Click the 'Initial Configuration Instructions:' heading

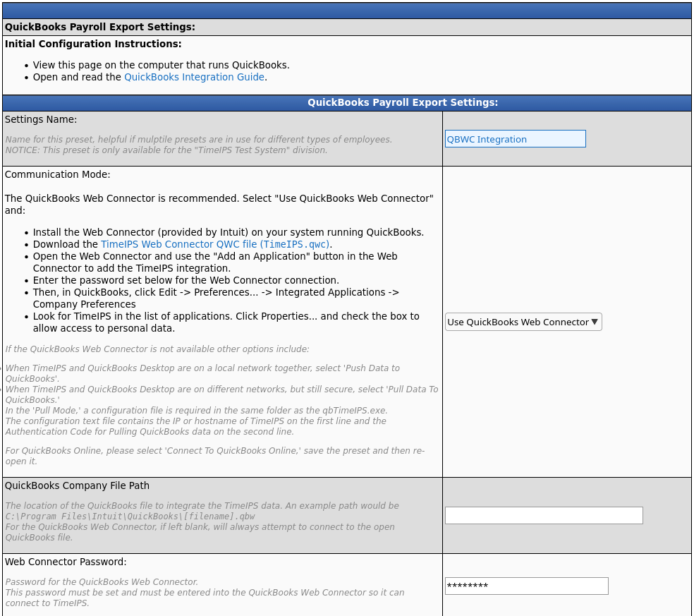[x=93, y=44]
